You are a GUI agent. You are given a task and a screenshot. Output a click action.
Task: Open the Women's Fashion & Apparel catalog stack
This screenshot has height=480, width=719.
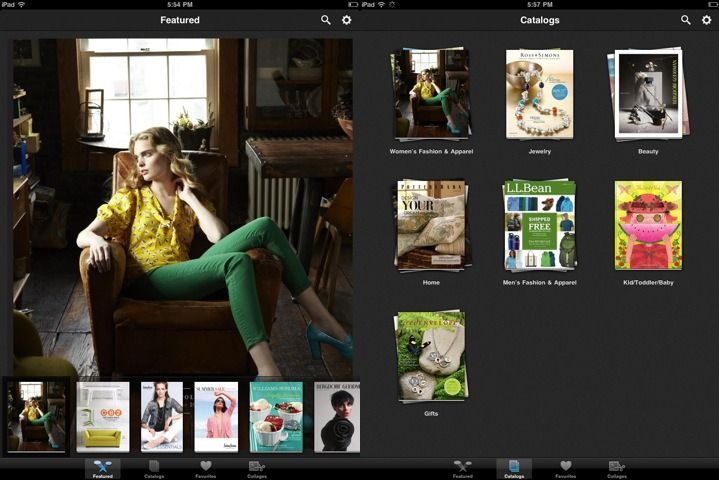[x=431, y=93]
